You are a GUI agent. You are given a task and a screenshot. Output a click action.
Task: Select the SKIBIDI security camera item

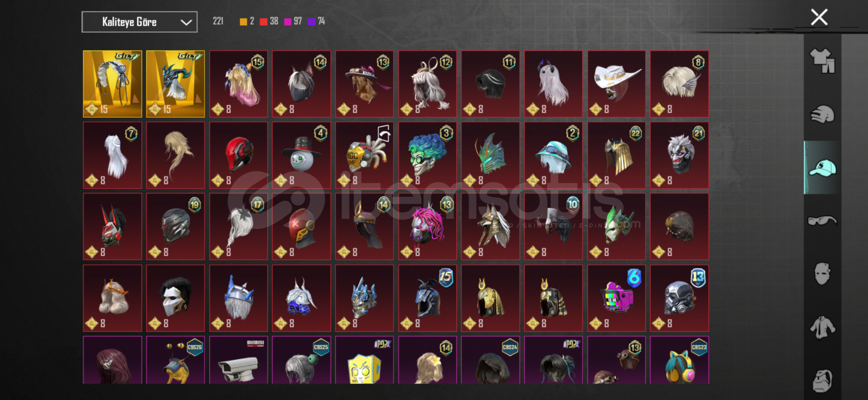click(x=238, y=360)
